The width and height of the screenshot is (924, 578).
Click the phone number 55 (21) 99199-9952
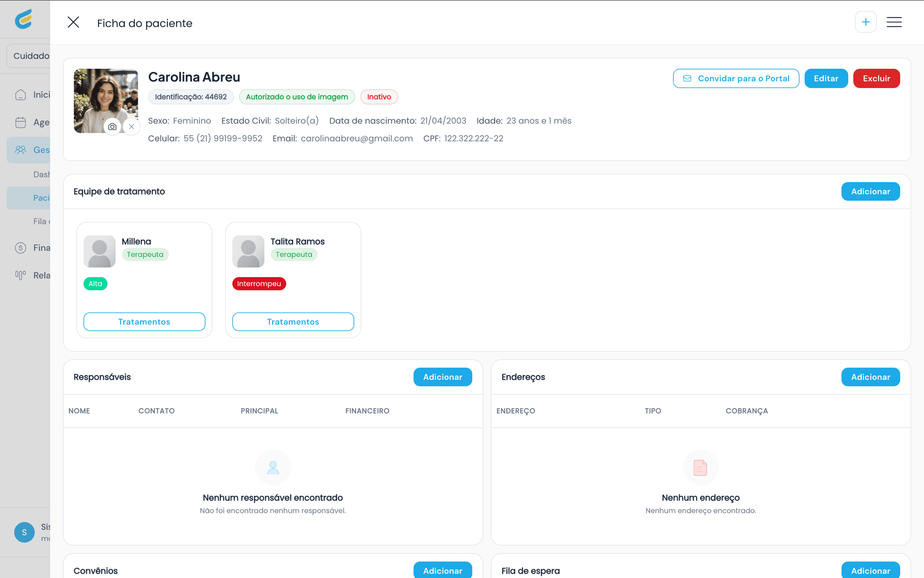coord(223,138)
